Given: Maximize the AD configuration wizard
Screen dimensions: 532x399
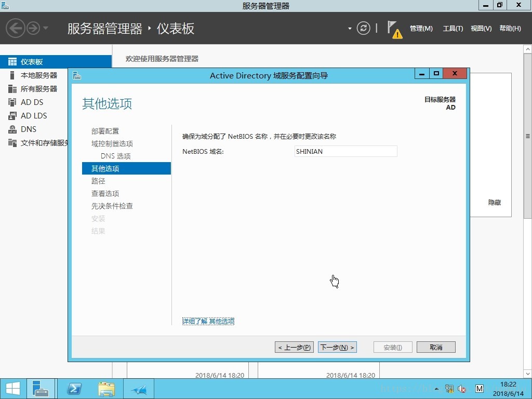Looking at the screenshot, I should pyautogui.click(x=436, y=73).
